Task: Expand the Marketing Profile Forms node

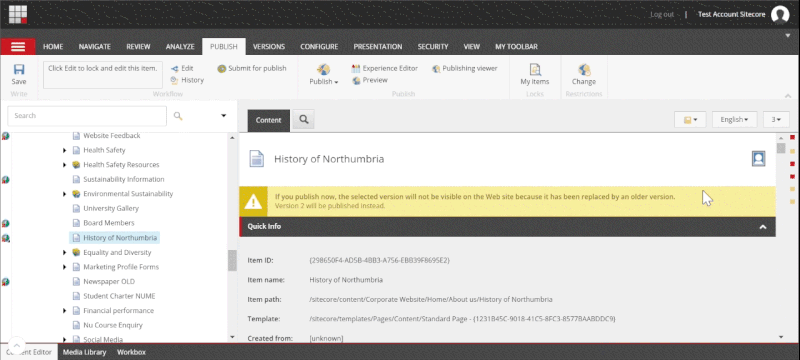Action: tap(64, 267)
